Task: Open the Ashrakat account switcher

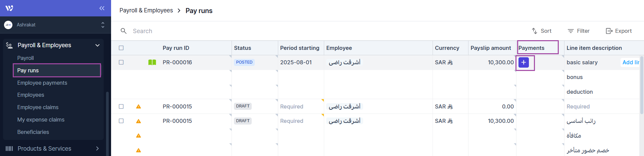Action: click(103, 25)
